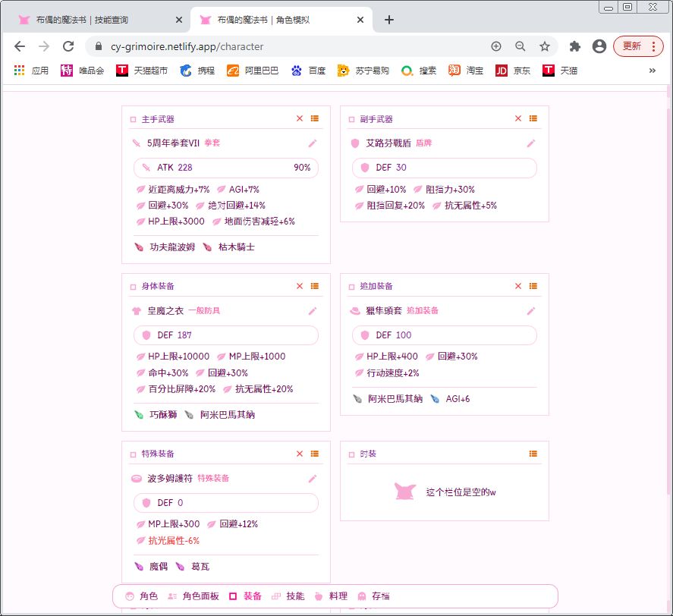Bookmark this page with the star icon
The image size is (673, 616).
pyautogui.click(x=545, y=46)
